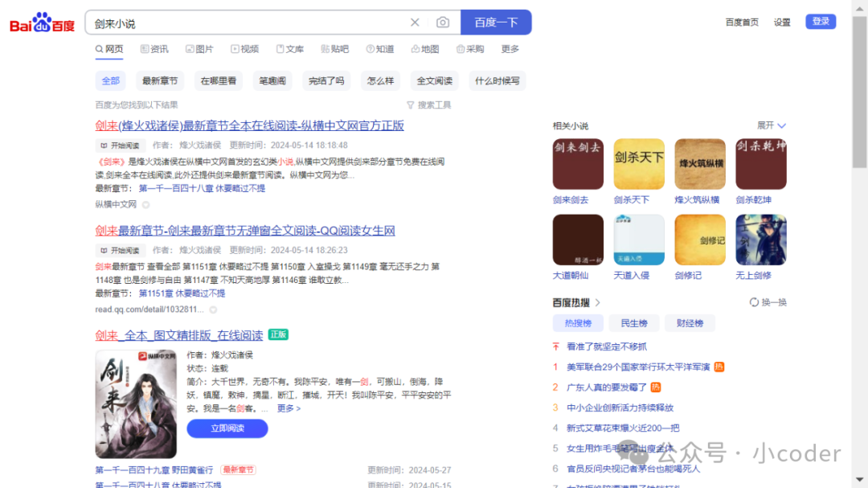Click the 立即阅读 button

[x=227, y=428]
